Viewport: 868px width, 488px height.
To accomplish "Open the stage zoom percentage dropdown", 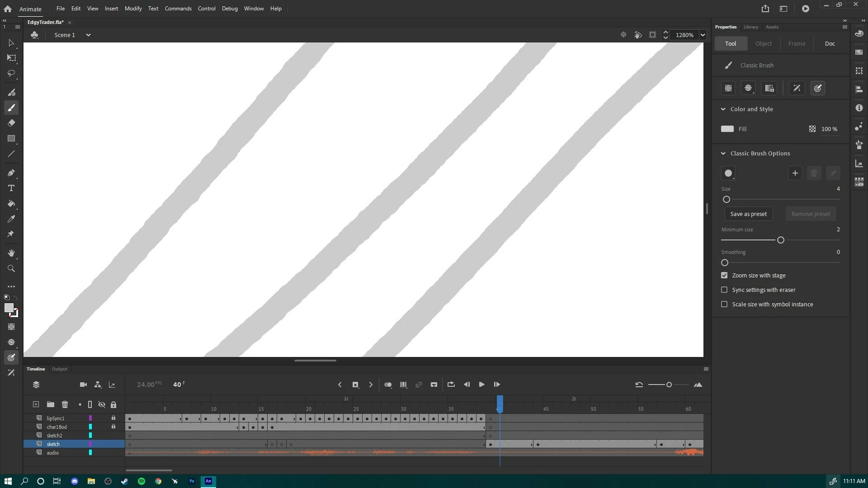I will [x=703, y=35].
